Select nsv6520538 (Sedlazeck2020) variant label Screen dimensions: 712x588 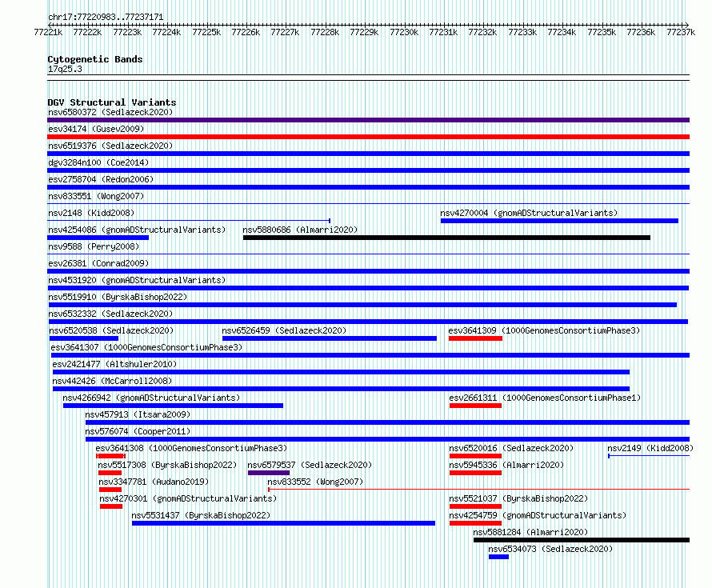coord(111,330)
